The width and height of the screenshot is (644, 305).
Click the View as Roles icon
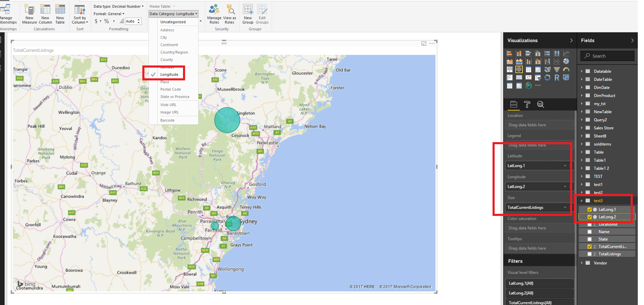coord(230,9)
